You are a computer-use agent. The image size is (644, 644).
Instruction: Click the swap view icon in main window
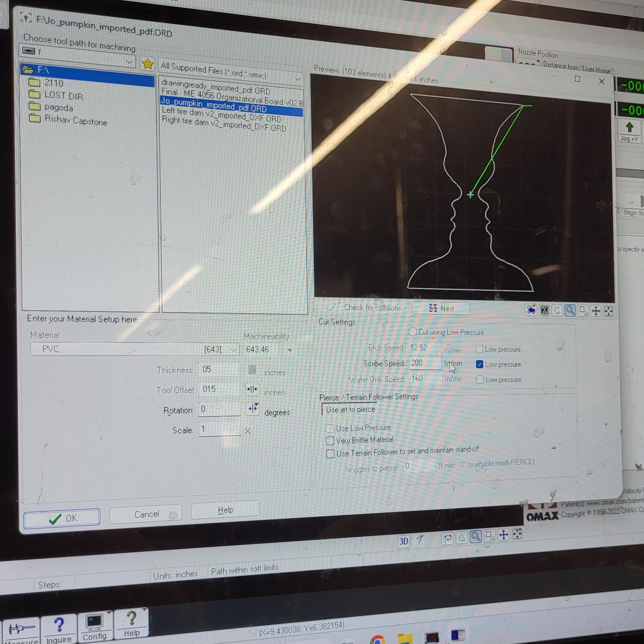(x=447, y=538)
